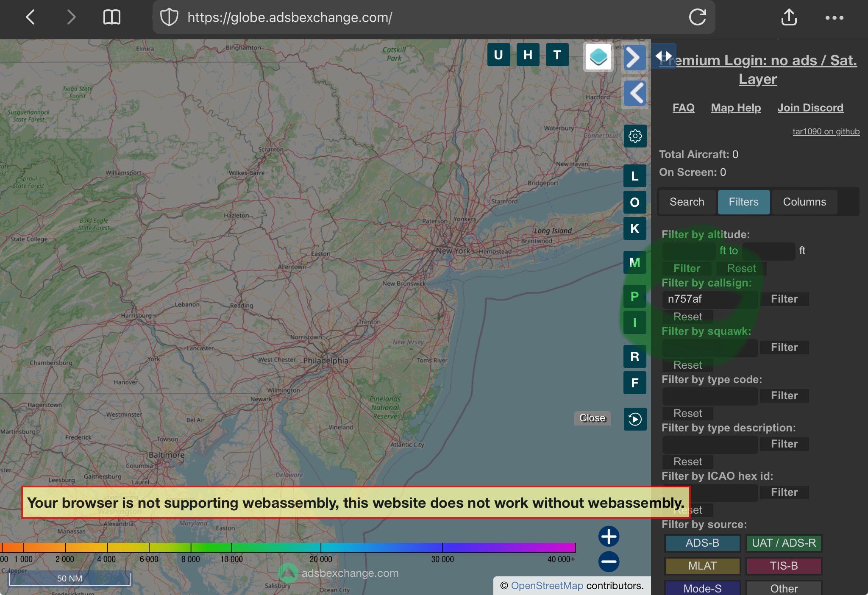Click the type description input field
The height and width of the screenshot is (595, 868).
[710, 444]
